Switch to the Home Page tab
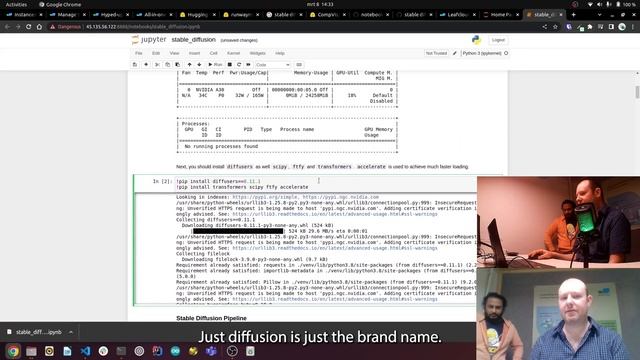640x360 pixels. [x=501, y=15]
